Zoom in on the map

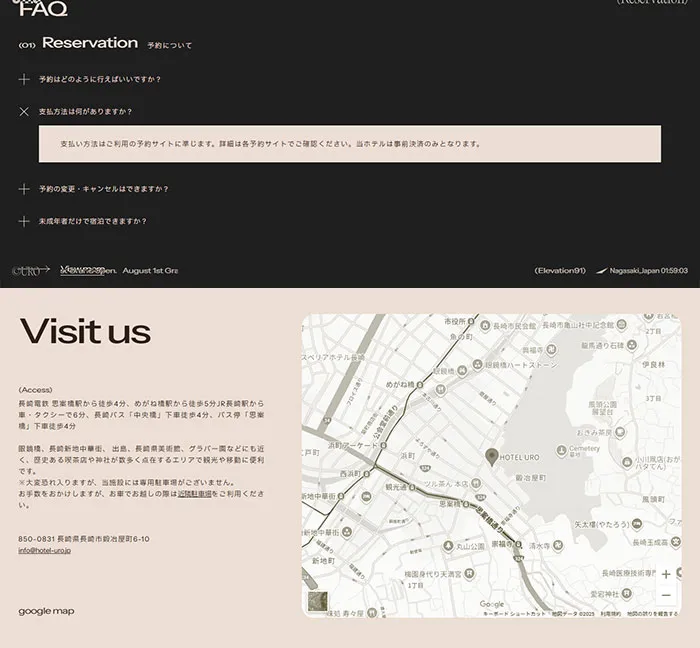[x=666, y=574]
